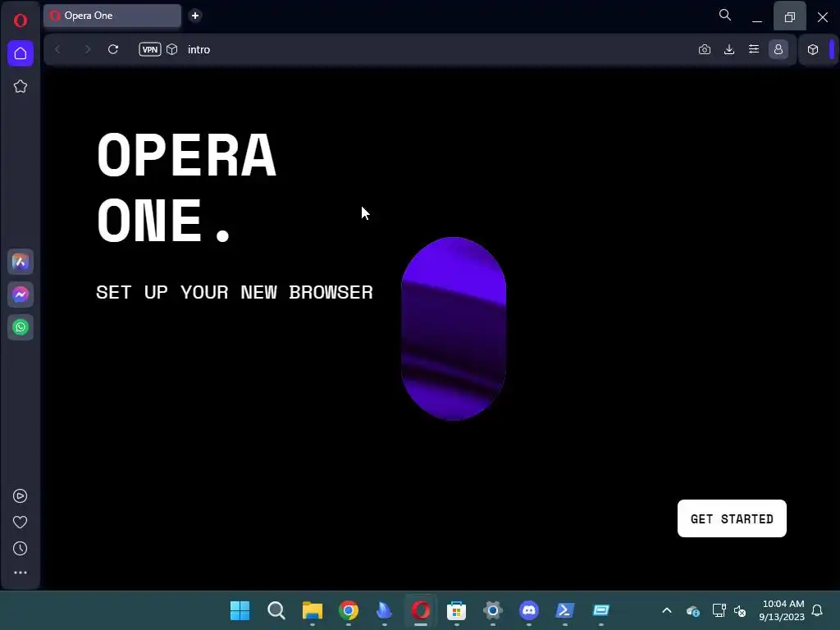
Task: Take a snapshot with camera icon
Action: pyautogui.click(x=705, y=49)
